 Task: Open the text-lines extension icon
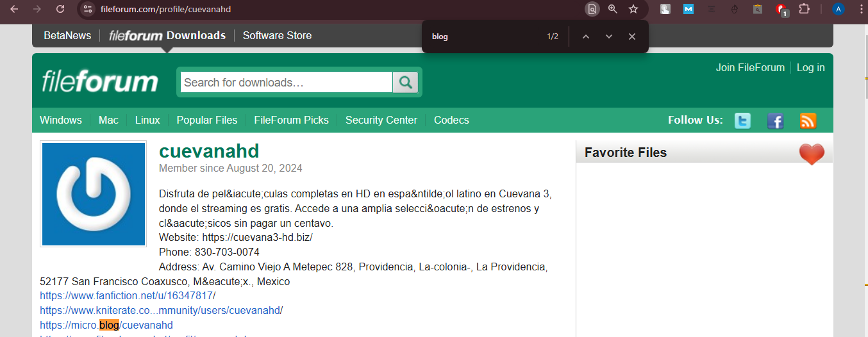point(712,9)
